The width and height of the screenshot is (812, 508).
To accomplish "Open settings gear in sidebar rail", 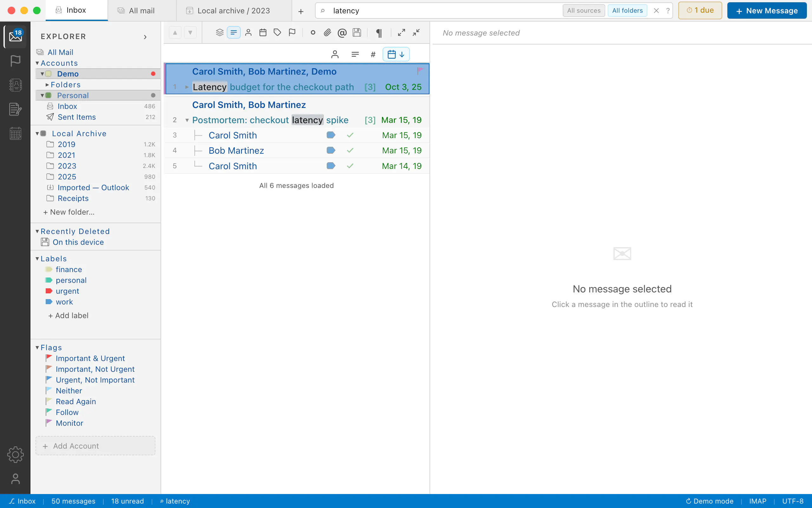I will pos(16,455).
